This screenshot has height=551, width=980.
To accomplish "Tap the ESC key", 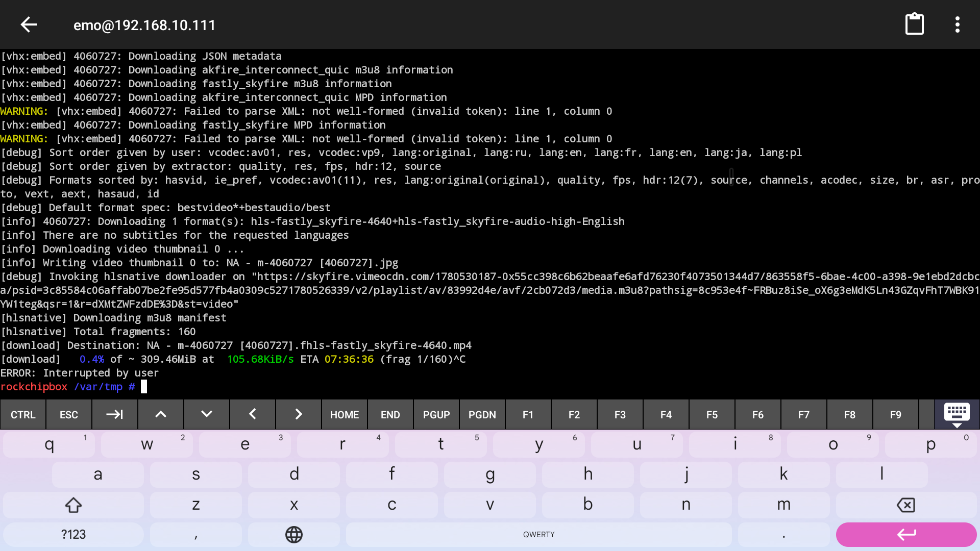I will point(69,415).
